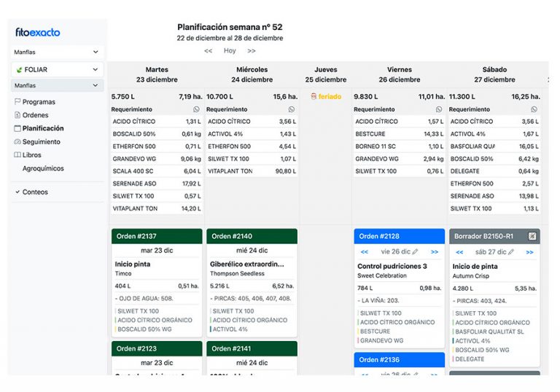560x392 pixels.
Task: Open Ordenes in the sidebar
Action: [35, 115]
